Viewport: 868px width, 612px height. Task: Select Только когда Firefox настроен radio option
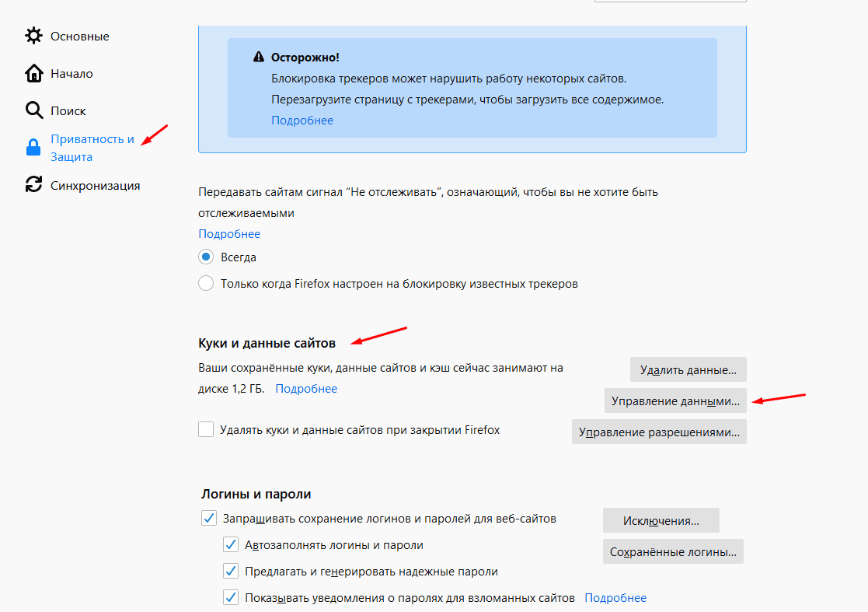tap(206, 284)
